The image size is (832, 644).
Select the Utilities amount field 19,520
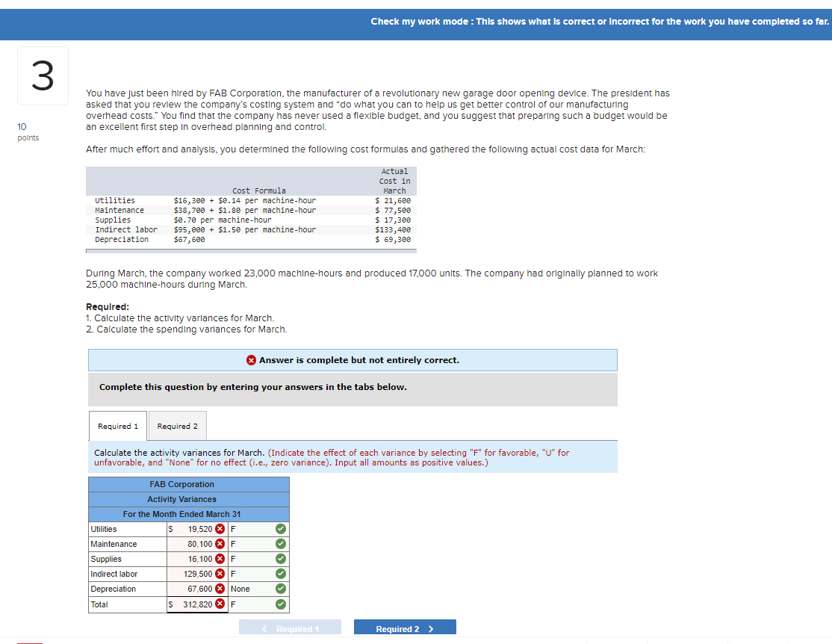pyautogui.click(x=197, y=529)
